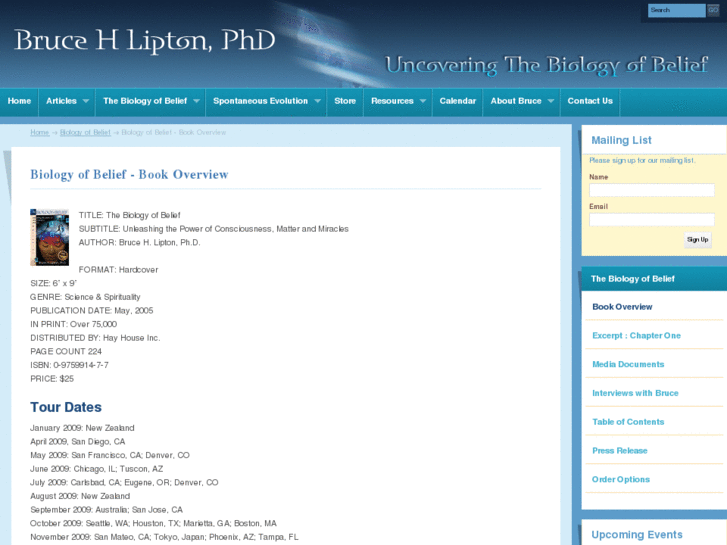Screen dimensions: 727x545
Task: Open the Press Release sidebar link
Action: 620,451
